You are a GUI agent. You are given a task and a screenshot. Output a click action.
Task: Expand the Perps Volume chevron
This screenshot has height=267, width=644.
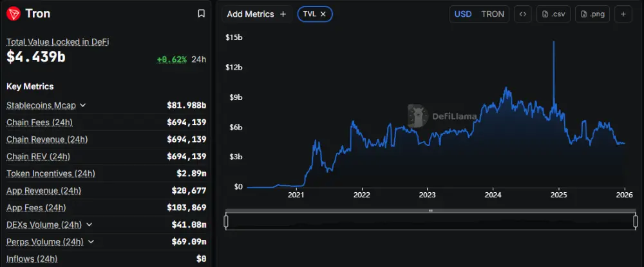(x=91, y=241)
